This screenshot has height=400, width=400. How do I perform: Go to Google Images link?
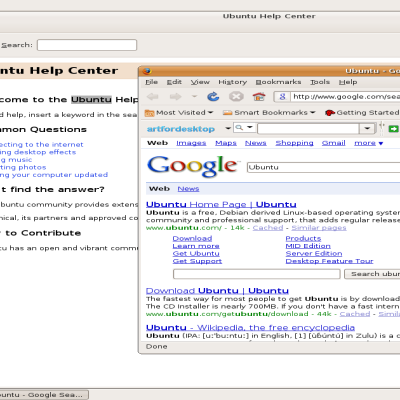191,143
